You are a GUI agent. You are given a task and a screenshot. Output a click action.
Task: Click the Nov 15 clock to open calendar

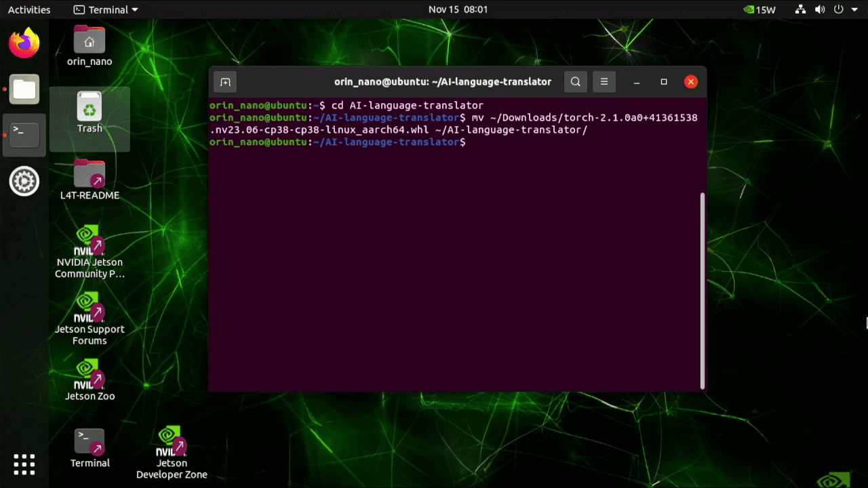[x=458, y=9]
